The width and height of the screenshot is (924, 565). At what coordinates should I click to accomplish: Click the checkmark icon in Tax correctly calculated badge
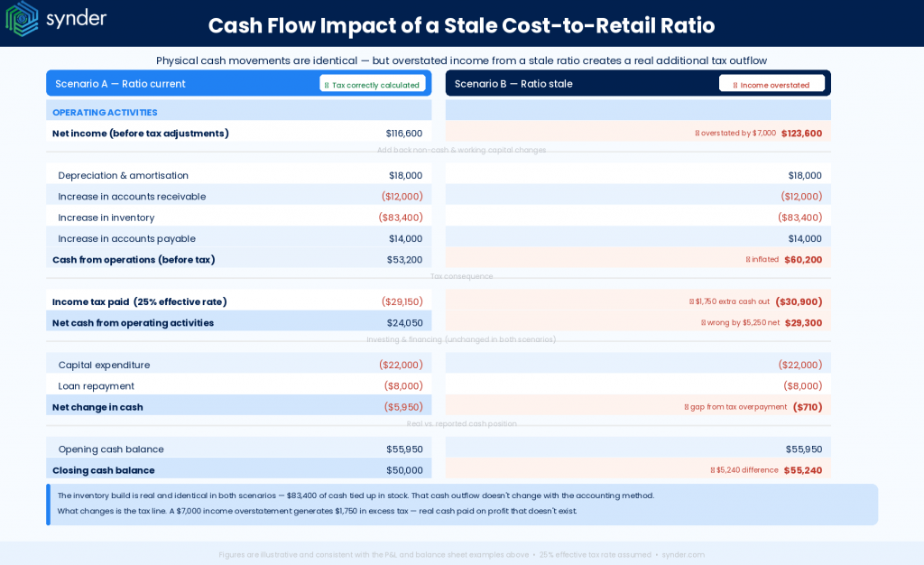(328, 83)
